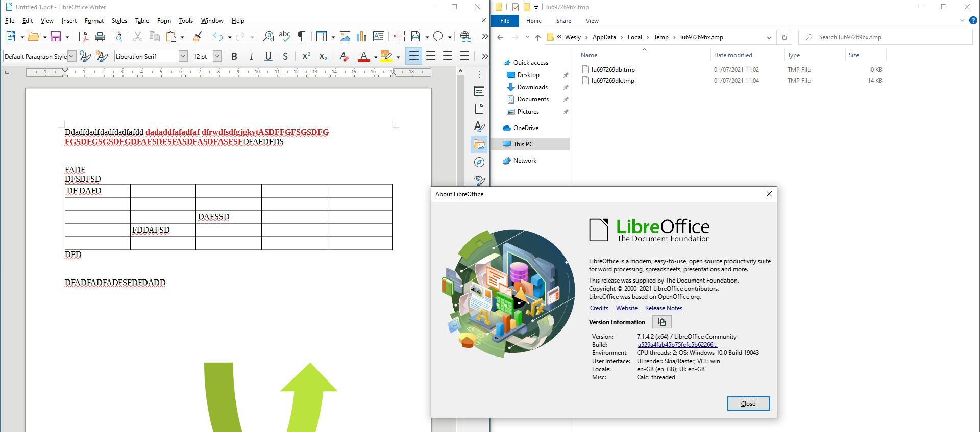Open the Tools menu in Writer
Viewport: 980px width, 432px height.
[x=186, y=21]
